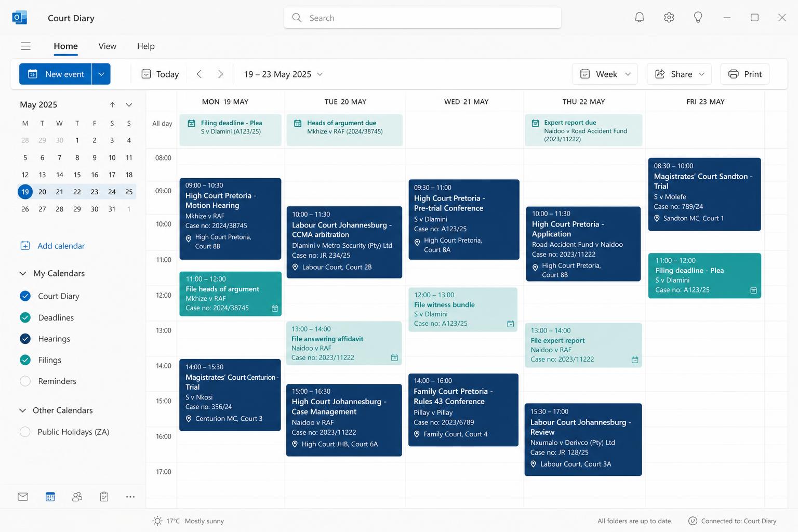Screen dimensions: 798x532
Task: Click Add calendar link
Action: point(61,246)
